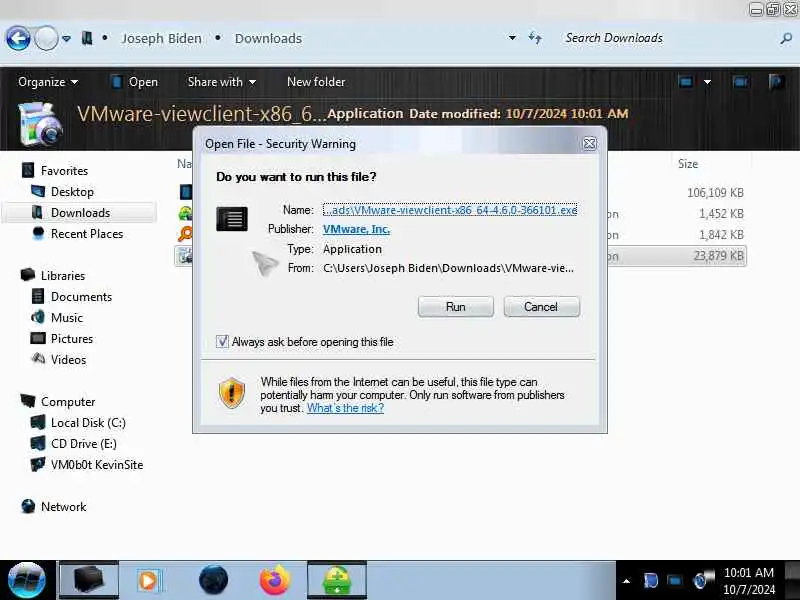Close the Security Warning dialog
The width and height of the screenshot is (800, 600).
589,144
